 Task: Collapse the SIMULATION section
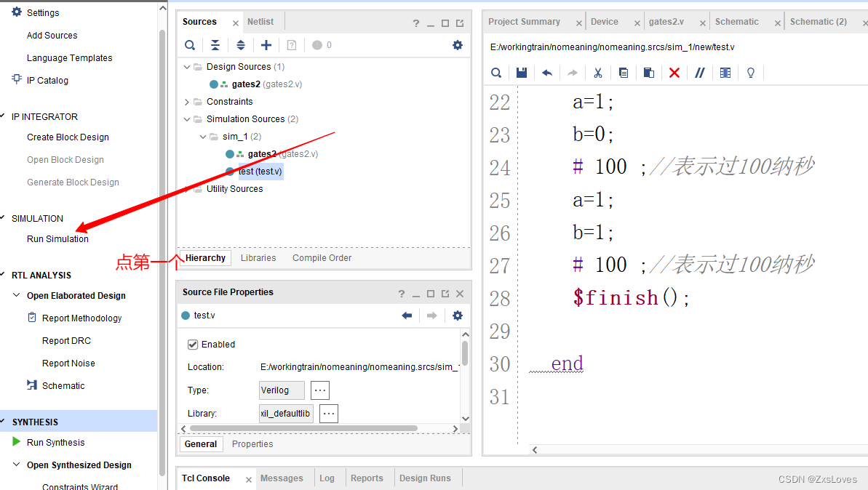coord(3,218)
